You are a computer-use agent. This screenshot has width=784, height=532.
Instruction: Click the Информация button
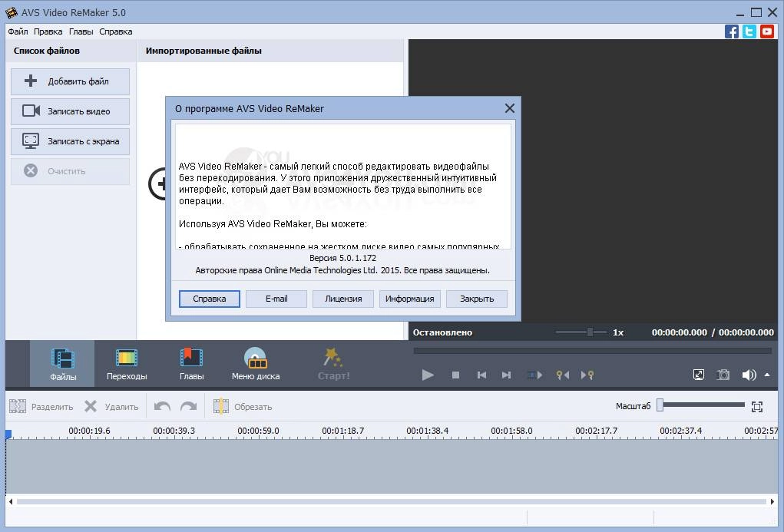click(x=410, y=299)
